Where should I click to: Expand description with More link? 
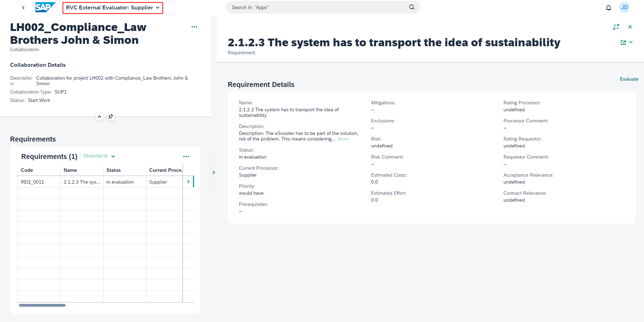tap(343, 139)
